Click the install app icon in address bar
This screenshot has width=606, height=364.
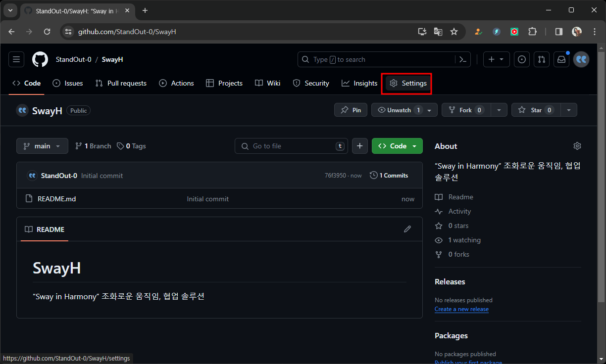click(x=422, y=32)
